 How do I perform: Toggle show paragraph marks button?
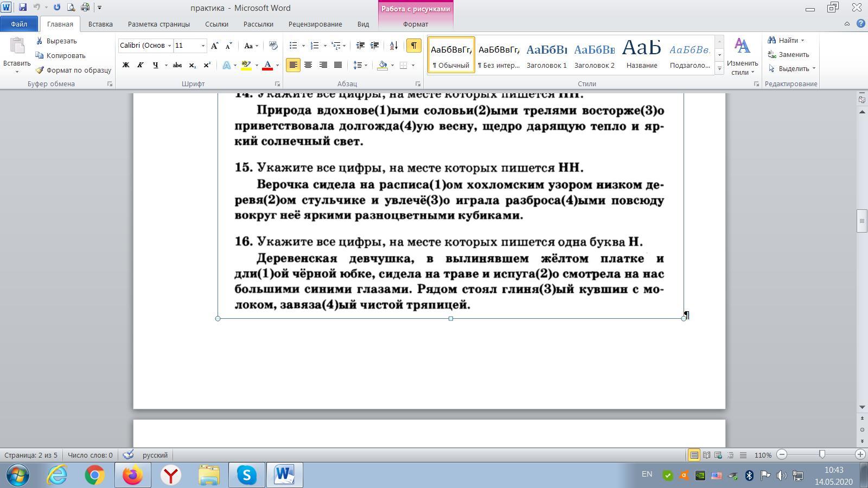413,46
